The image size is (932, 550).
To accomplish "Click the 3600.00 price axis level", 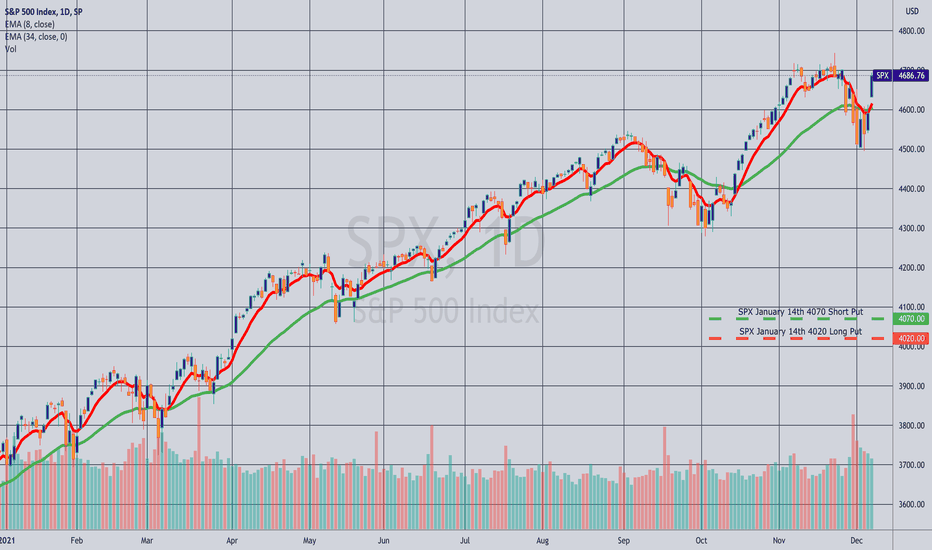I will click(x=911, y=504).
